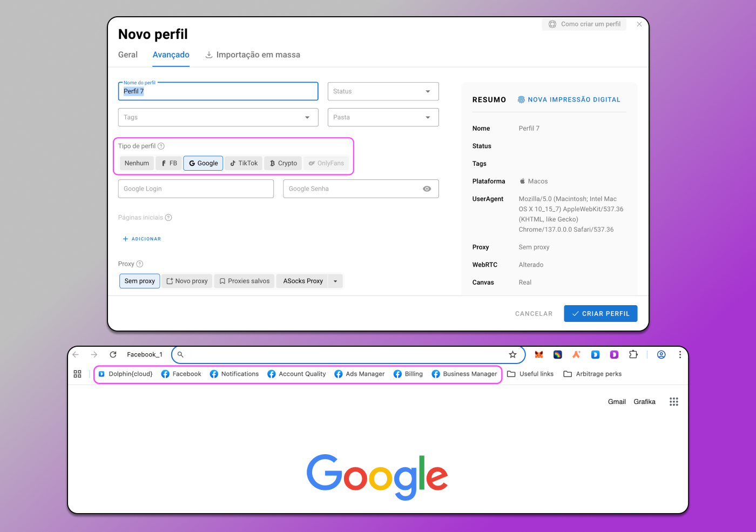Choose Proxies salvos option
This screenshot has height=532, width=756.
click(244, 281)
